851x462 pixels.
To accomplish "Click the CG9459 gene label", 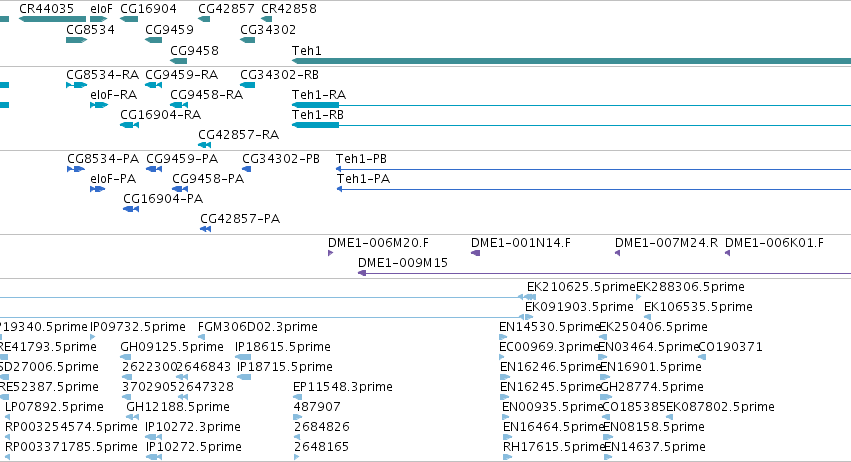I will click(169, 30).
